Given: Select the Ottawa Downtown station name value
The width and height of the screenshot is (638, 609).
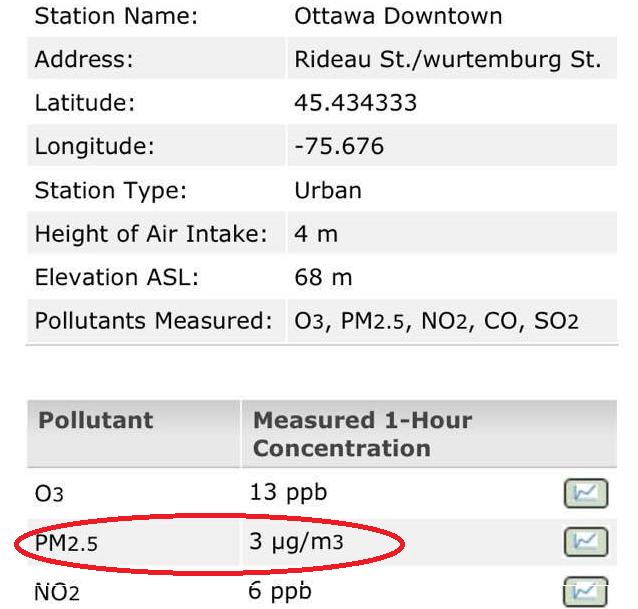Looking at the screenshot, I should click(398, 16).
